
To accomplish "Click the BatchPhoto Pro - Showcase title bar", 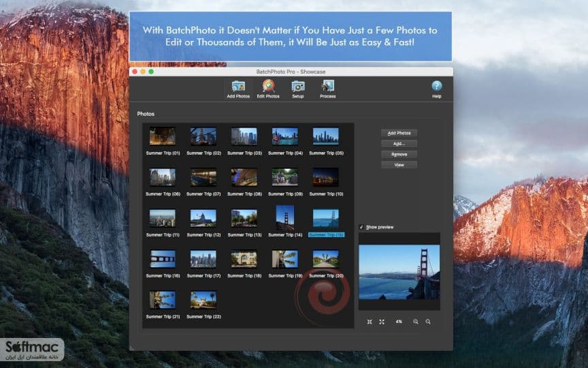I will click(291, 72).
